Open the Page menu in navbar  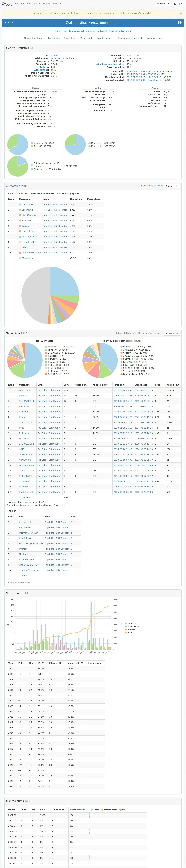[x=46, y=4]
